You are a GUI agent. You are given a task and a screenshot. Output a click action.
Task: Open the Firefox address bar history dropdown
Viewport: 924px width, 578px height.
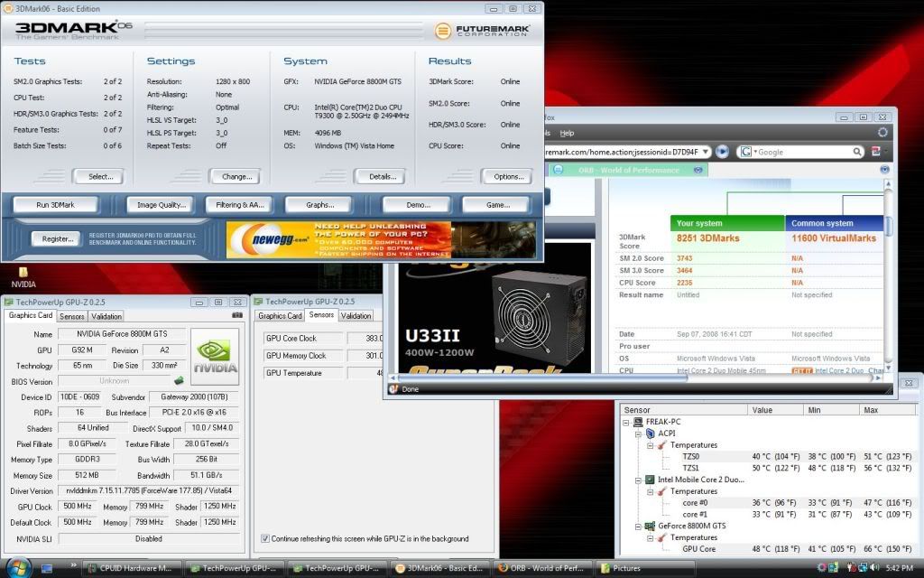click(706, 152)
